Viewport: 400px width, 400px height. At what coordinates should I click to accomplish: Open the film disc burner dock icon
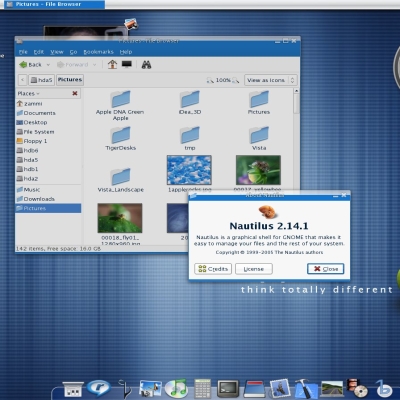(x=357, y=388)
